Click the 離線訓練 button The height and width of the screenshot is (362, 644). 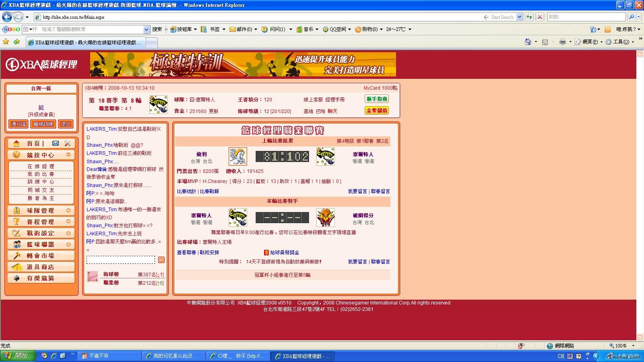[x=43, y=124]
